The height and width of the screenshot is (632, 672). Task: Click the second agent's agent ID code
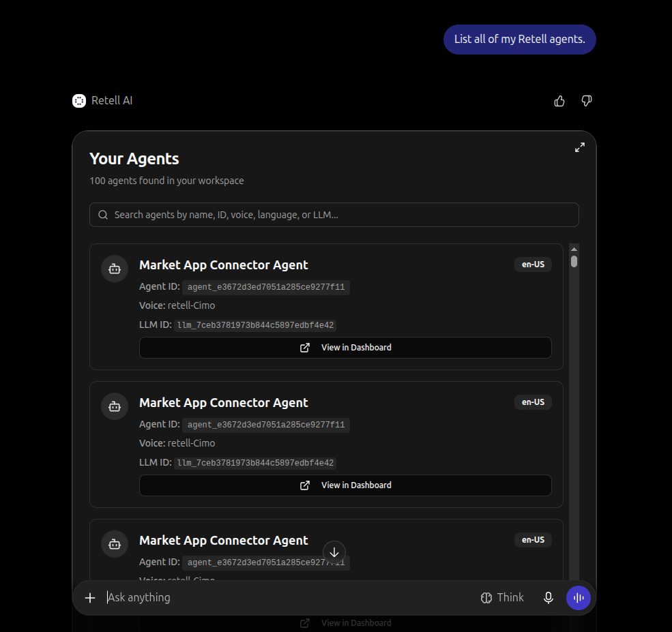[266, 425]
